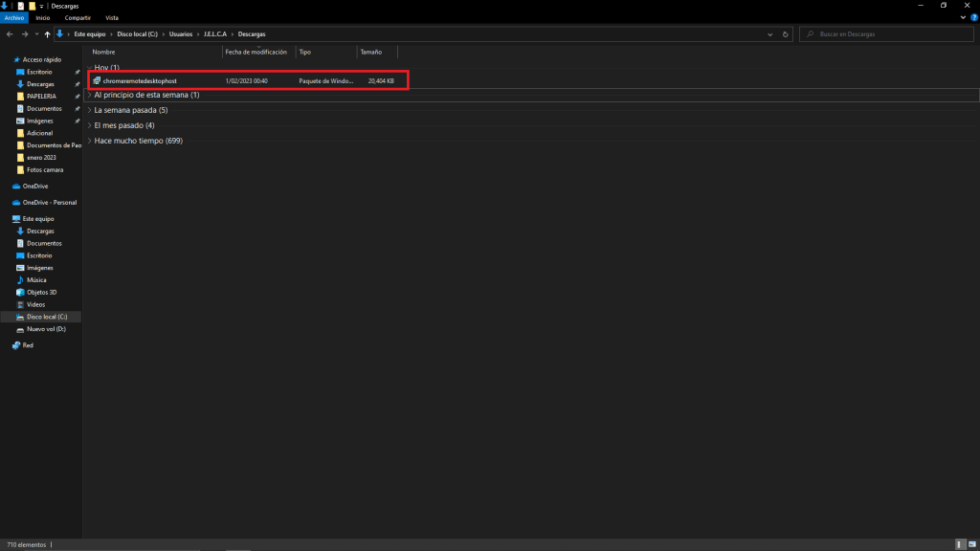Sort files by the Nombre column header
The image size is (980, 551).
pyautogui.click(x=104, y=52)
